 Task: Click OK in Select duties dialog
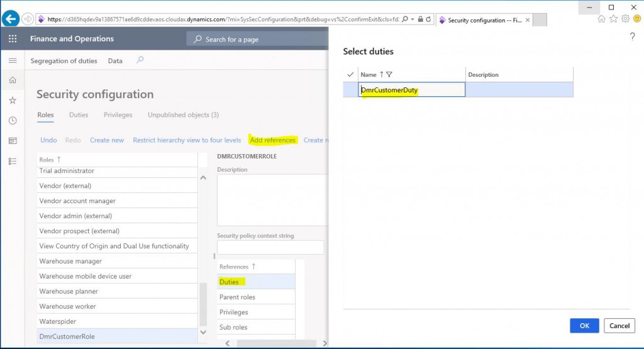pyautogui.click(x=584, y=326)
